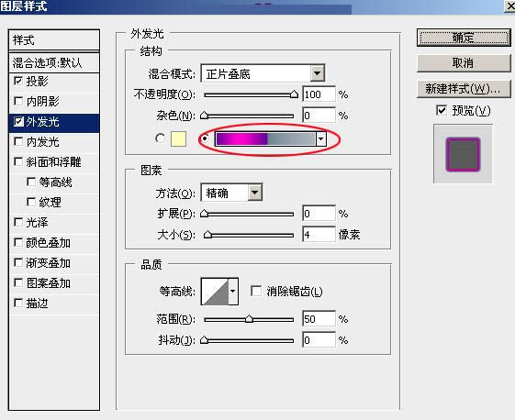This screenshot has width=515, height=420.
Task: Tick the 纹理 sub-option checkbox
Action: (31, 202)
